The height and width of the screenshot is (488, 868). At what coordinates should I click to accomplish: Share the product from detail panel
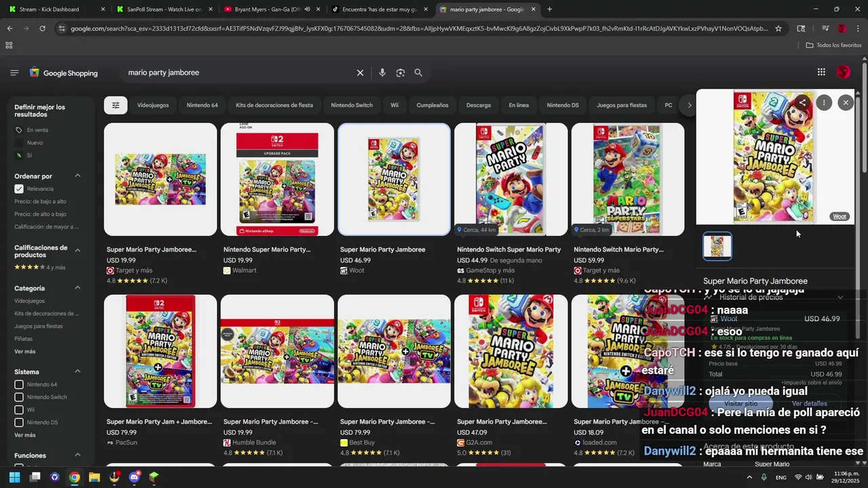click(x=802, y=102)
